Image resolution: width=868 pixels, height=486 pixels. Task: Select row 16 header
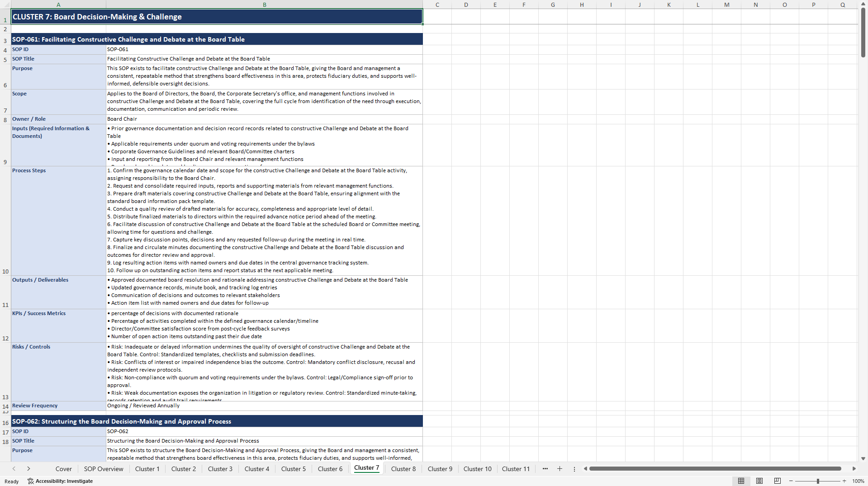[5, 421]
